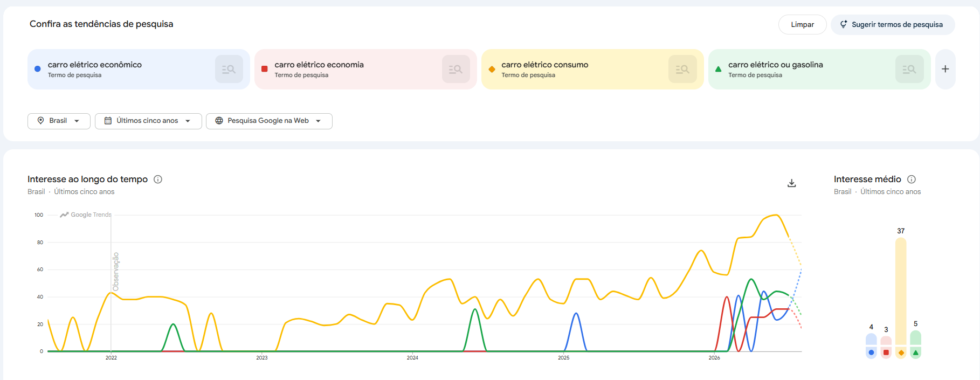The width and height of the screenshot is (980, 380).
Task: Click Sugerir termos de pesquisa button
Action: (893, 25)
